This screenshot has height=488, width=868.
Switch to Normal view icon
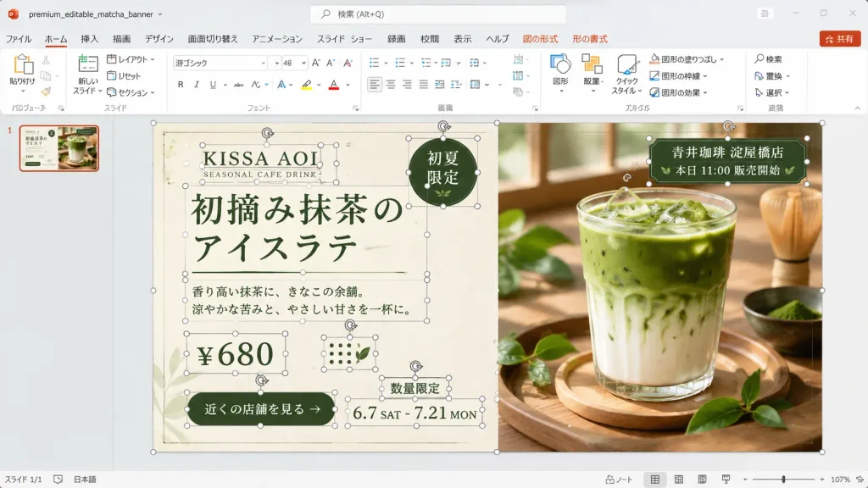[x=655, y=480]
